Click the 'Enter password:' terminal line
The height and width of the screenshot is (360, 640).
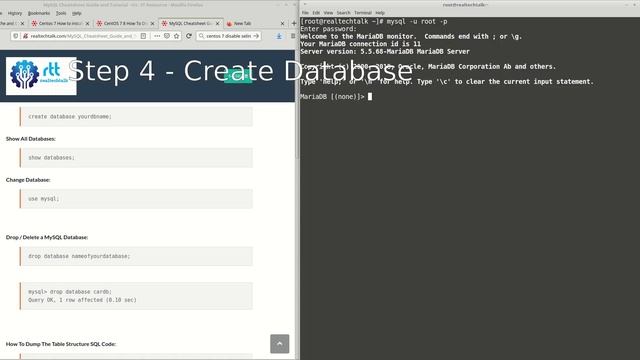point(329,29)
